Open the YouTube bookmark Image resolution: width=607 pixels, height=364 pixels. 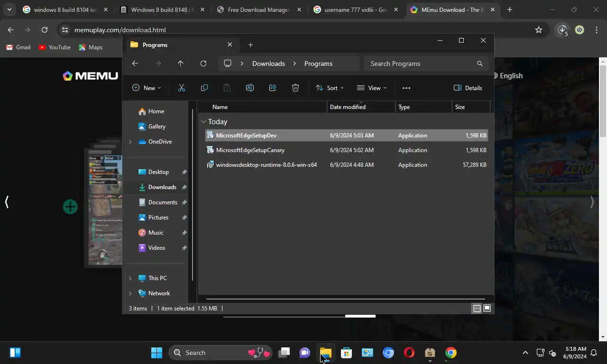pos(55,47)
